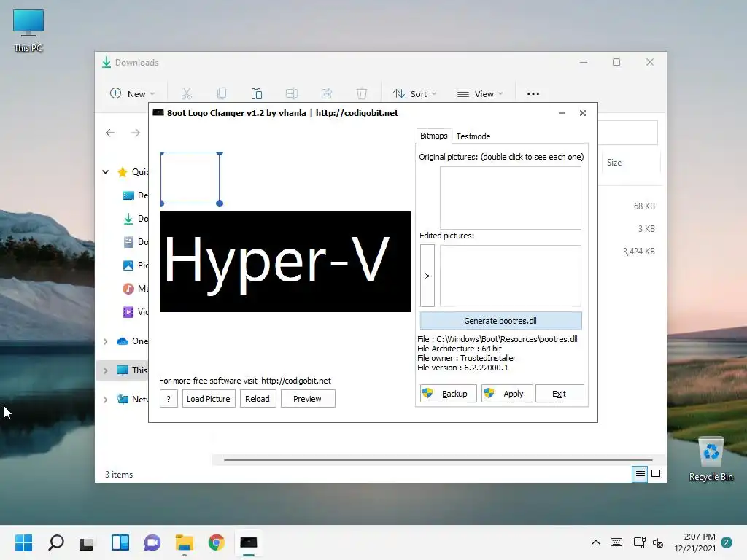
Task: Click the Reload button
Action: coord(258,399)
